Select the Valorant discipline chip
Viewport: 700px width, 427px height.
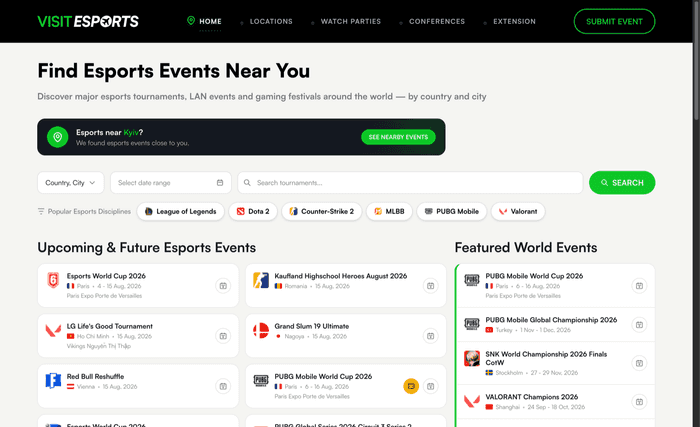point(518,211)
